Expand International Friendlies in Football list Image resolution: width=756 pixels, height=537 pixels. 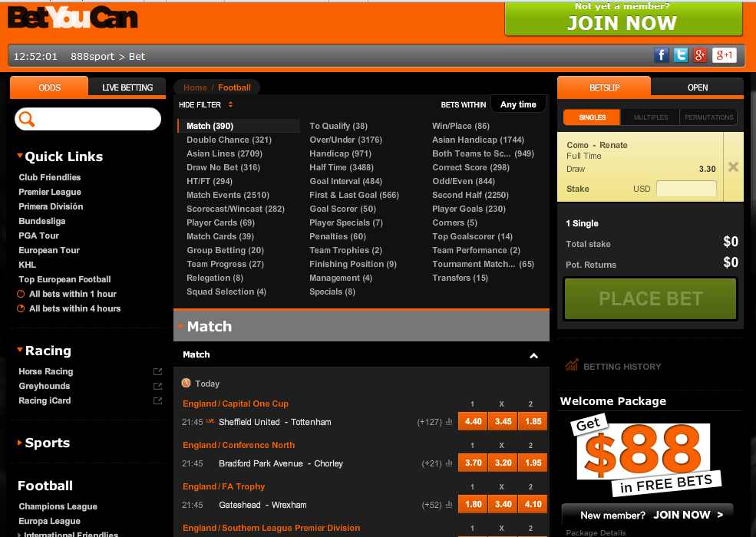(20, 534)
